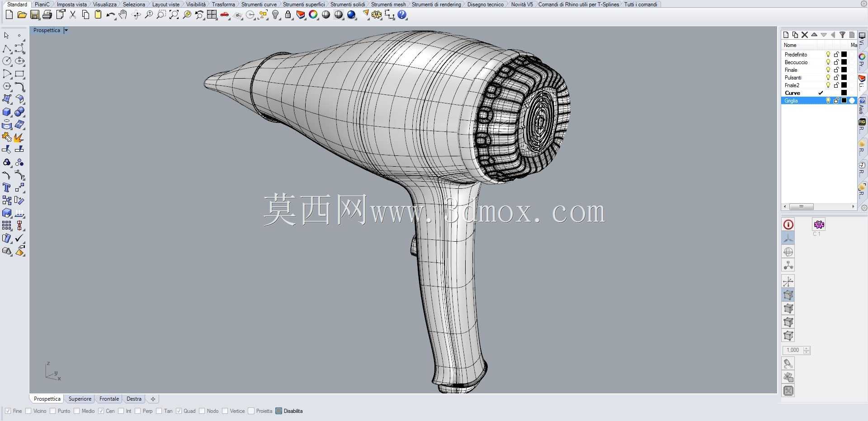Open a file with the folder icon
This screenshot has height=421, width=868.
(22, 15)
